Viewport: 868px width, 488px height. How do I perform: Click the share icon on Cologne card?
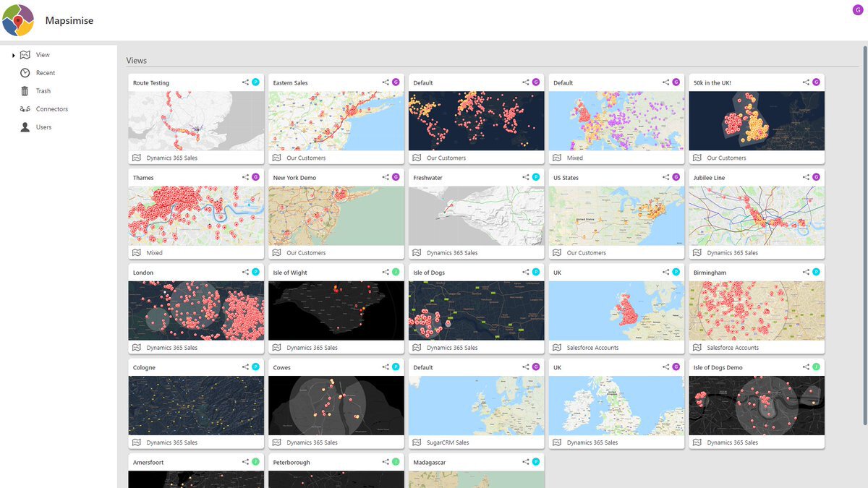tap(245, 367)
